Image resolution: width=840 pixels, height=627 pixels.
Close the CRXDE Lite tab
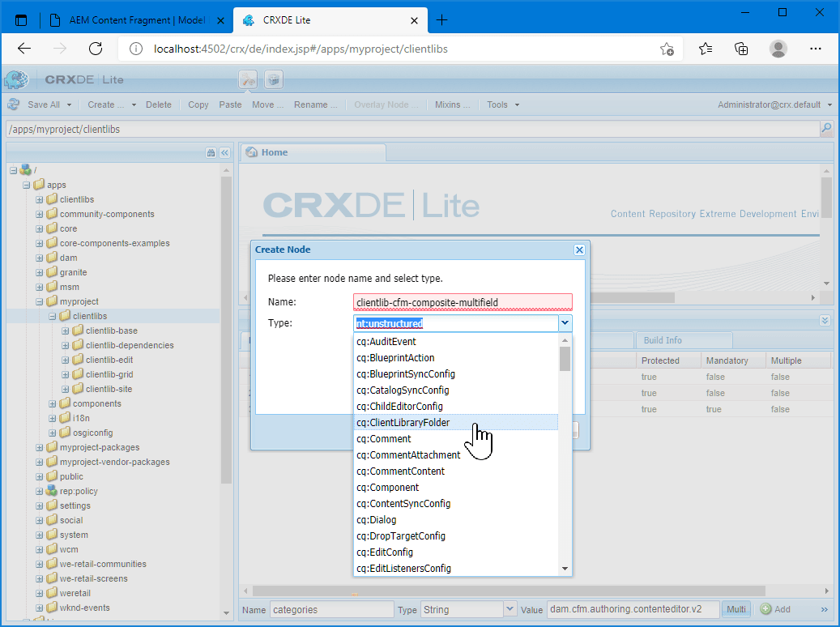coord(414,21)
